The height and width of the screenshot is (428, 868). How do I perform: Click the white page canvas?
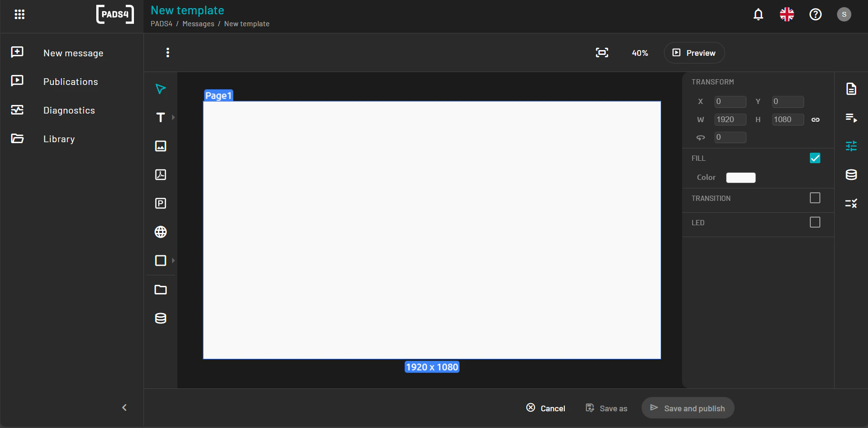tap(432, 230)
